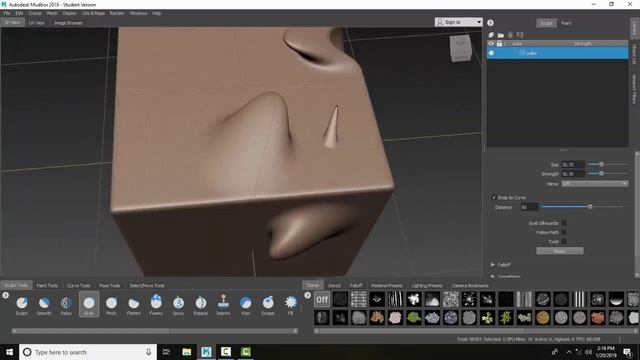640x360 pixels.
Task: Select the Pinch tool
Action: click(x=111, y=305)
